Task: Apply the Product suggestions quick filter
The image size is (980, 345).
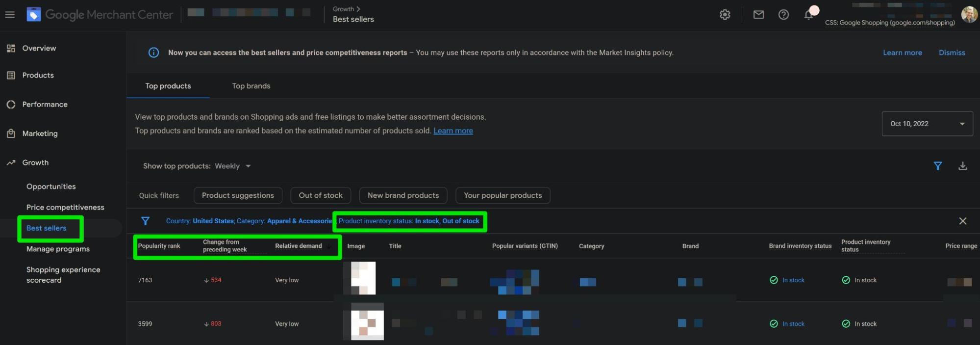Action: [x=238, y=195]
